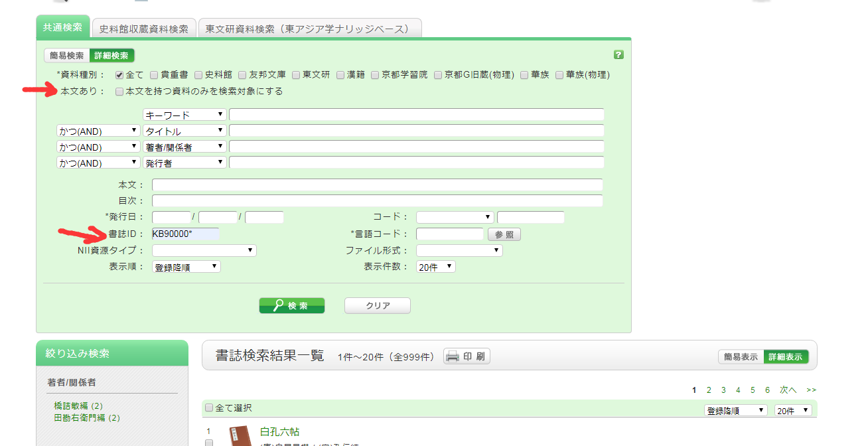Enable 本文を持つ資料のみ full-text checkbox
The height and width of the screenshot is (446, 868).
point(119,92)
